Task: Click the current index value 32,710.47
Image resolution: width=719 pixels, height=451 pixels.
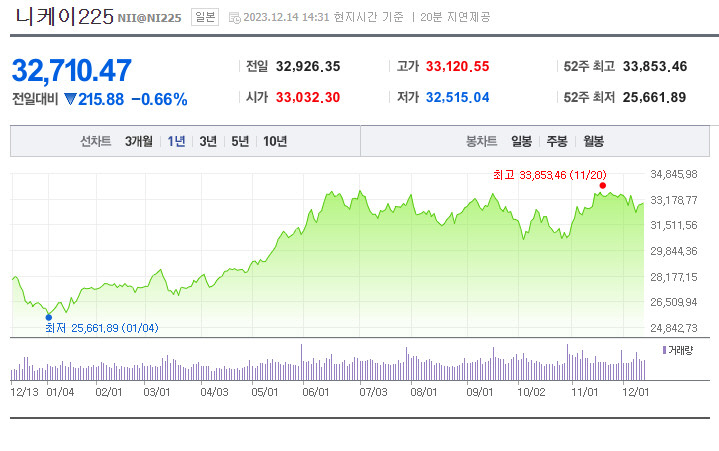Action: 72,71
